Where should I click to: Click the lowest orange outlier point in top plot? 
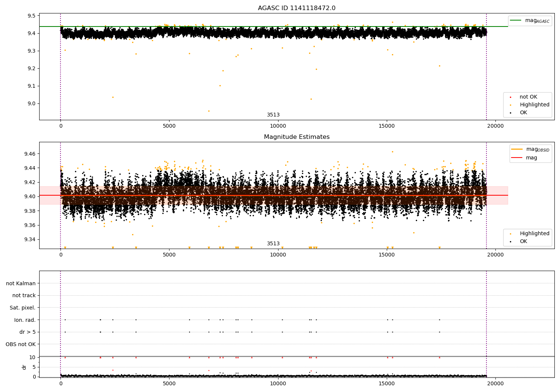coord(209,111)
